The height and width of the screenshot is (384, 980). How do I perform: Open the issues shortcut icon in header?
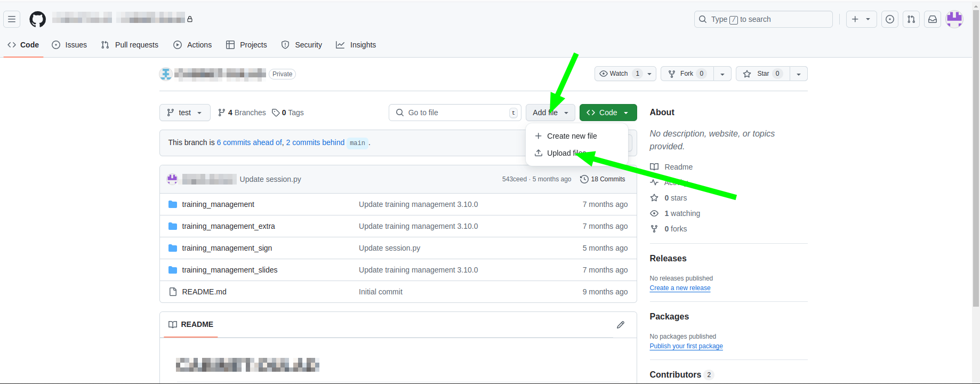point(889,19)
